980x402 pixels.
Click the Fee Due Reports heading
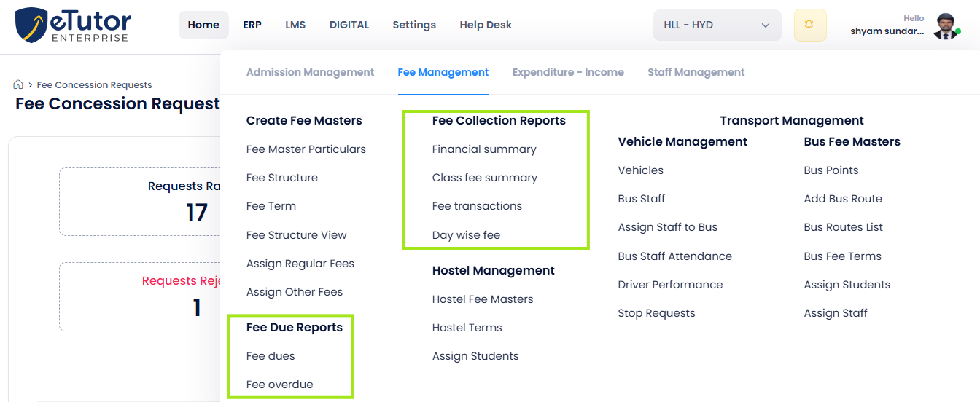click(x=295, y=328)
